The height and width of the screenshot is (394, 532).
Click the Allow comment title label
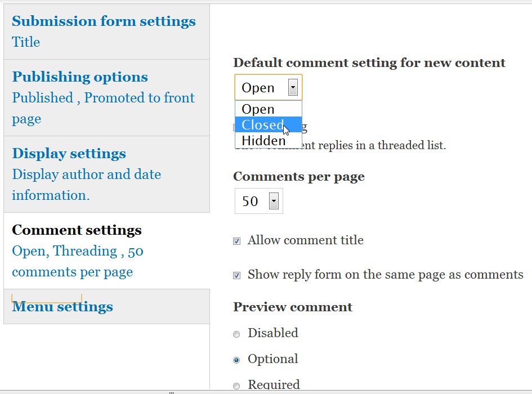(x=306, y=240)
